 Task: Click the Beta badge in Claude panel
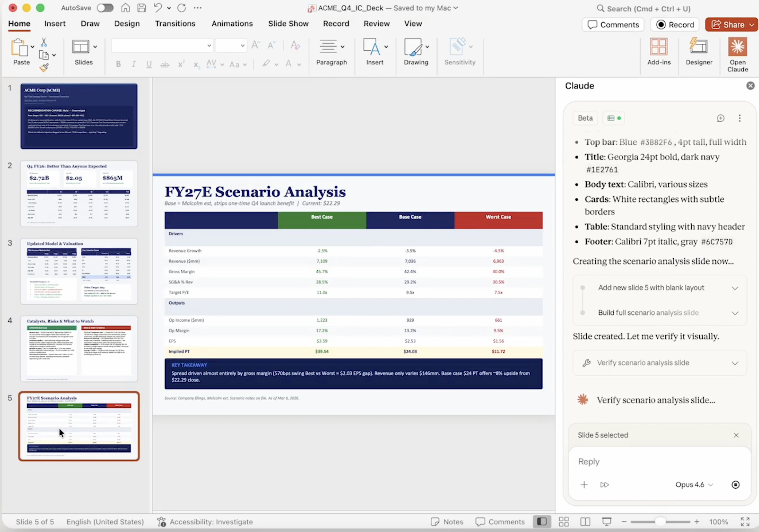pyautogui.click(x=585, y=118)
